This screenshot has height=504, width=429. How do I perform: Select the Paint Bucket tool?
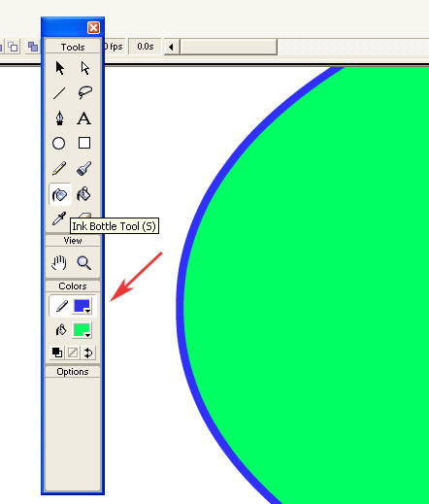click(83, 194)
